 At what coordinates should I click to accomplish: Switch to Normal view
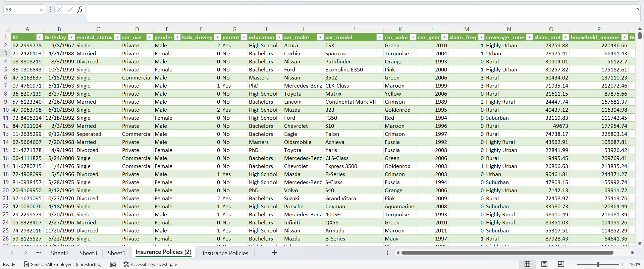pos(527,264)
